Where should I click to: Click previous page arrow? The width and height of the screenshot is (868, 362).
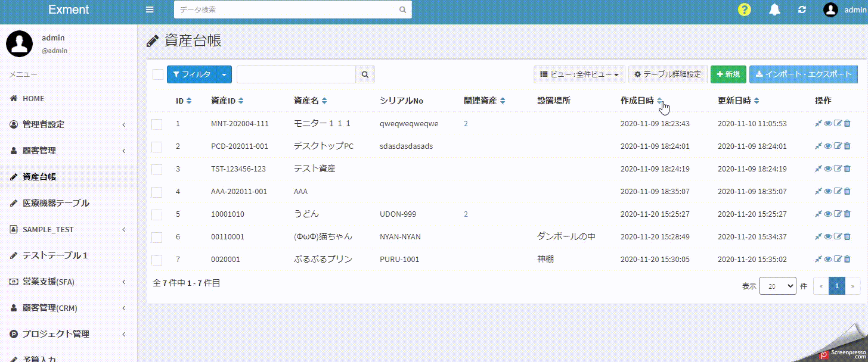point(821,286)
